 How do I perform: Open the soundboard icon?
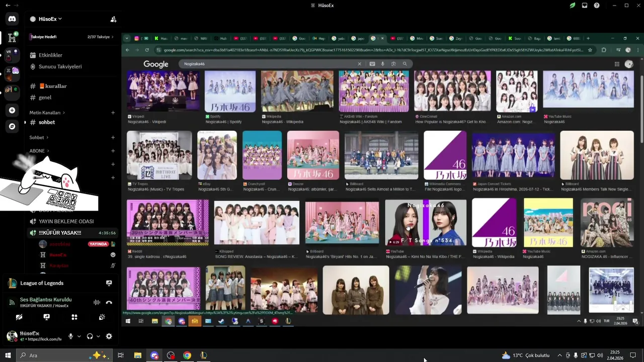coord(102,317)
